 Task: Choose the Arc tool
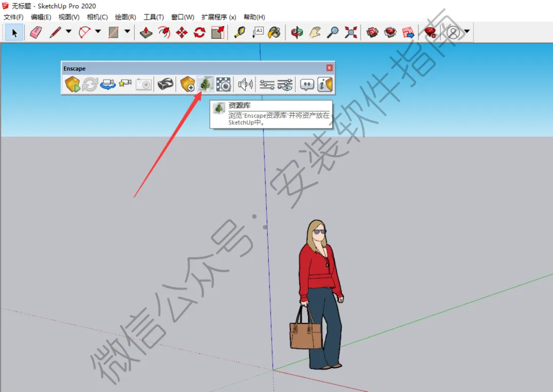pos(84,32)
